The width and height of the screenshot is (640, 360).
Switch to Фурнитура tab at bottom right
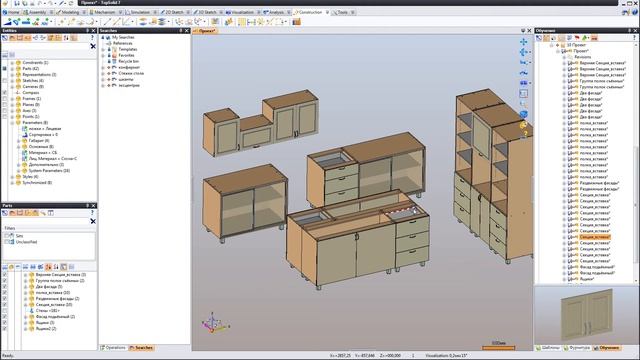coord(576,348)
